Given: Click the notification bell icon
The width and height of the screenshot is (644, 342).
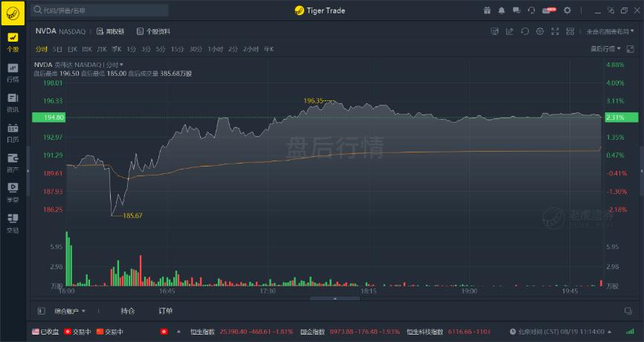Looking at the screenshot, I should (502, 10).
